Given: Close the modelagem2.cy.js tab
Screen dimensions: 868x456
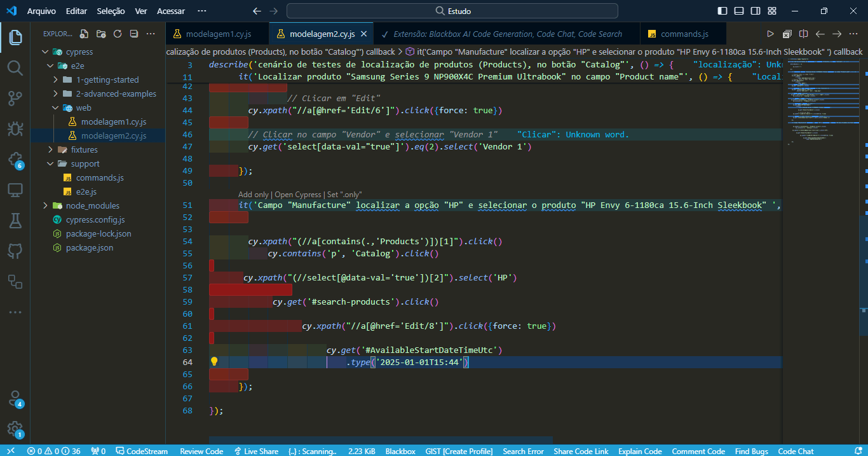Looking at the screenshot, I should (x=363, y=34).
